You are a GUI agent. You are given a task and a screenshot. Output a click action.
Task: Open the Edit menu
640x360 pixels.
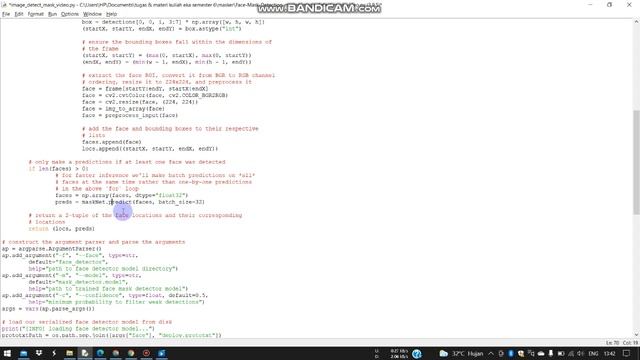pos(19,14)
